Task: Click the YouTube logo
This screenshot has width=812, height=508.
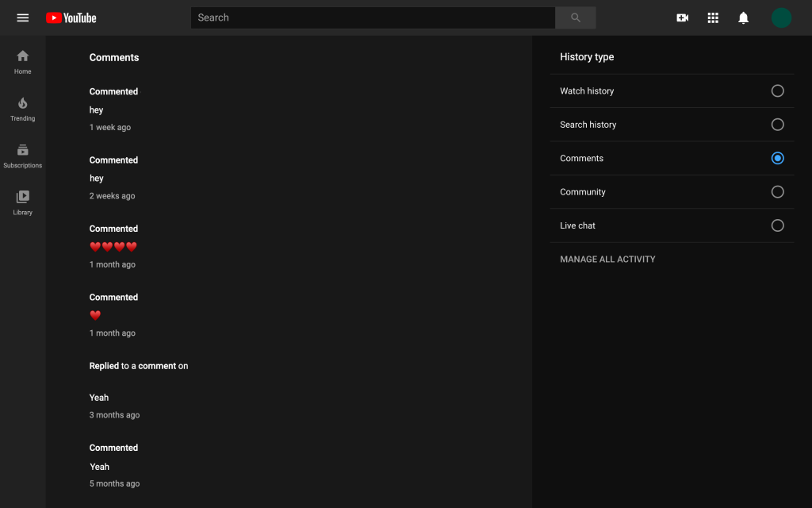Action: point(71,17)
